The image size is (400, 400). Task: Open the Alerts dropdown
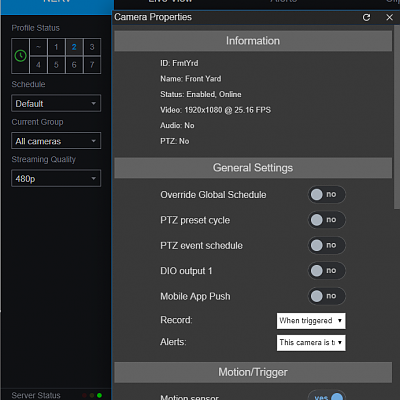point(311,343)
